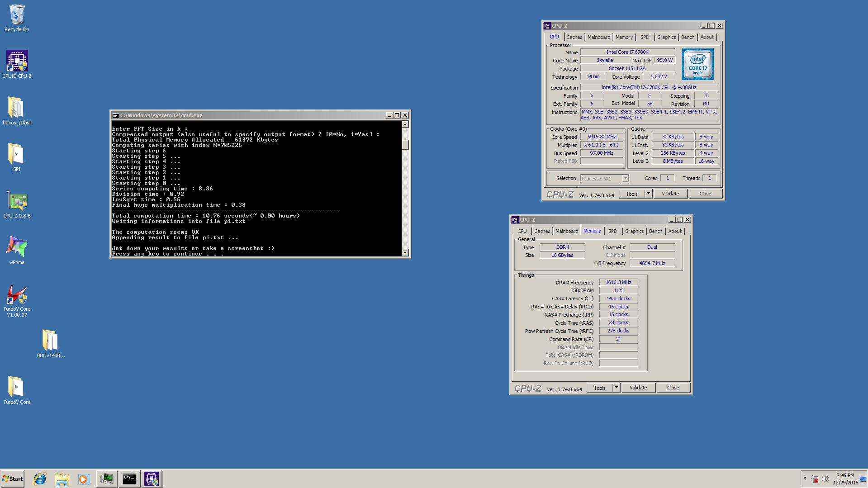
Task: Open the DDUv1400 folder icon
Action: click(x=50, y=344)
